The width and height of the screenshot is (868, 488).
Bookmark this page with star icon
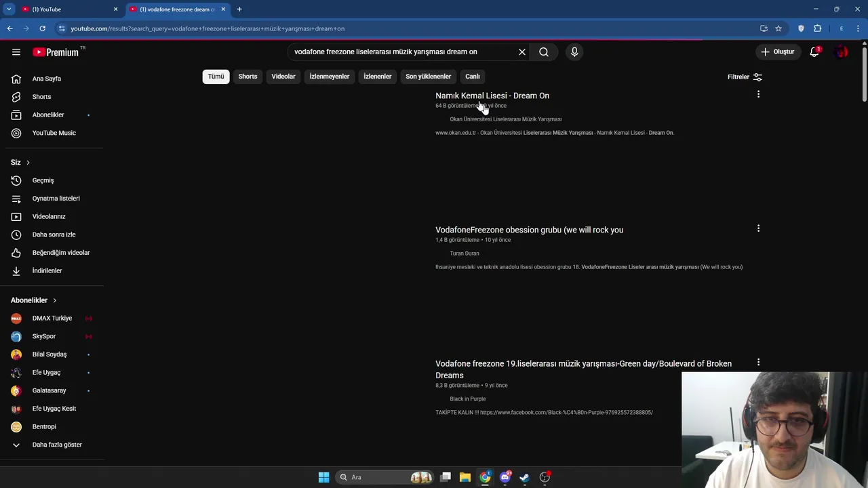[778, 28]
